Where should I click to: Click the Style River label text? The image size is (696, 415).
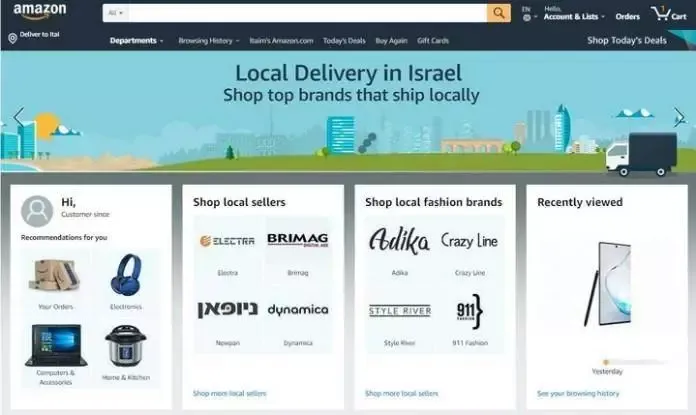399,343
